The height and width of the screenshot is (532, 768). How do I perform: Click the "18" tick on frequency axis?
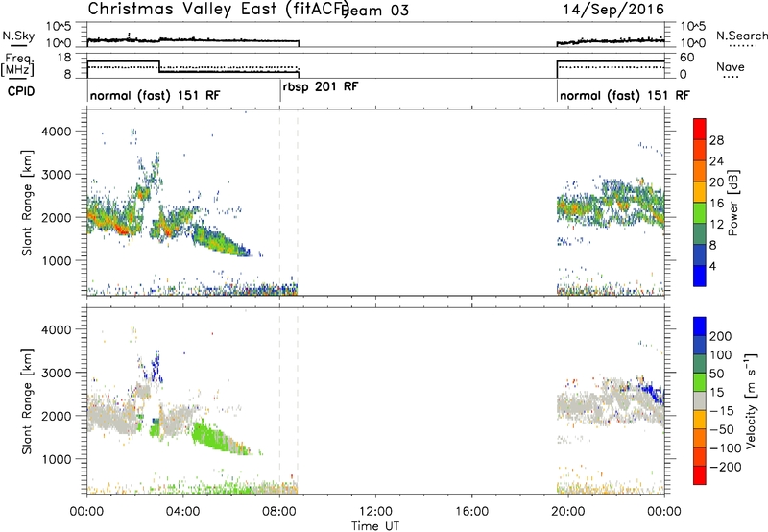64,58
